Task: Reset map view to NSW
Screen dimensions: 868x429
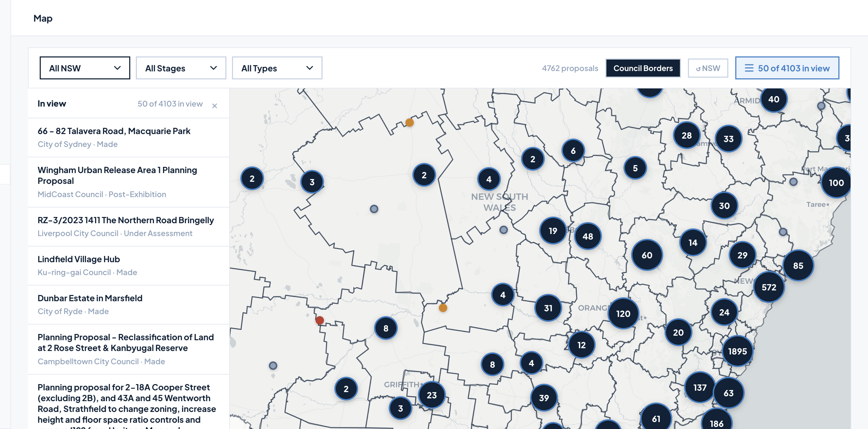Action: pos(708,68)
